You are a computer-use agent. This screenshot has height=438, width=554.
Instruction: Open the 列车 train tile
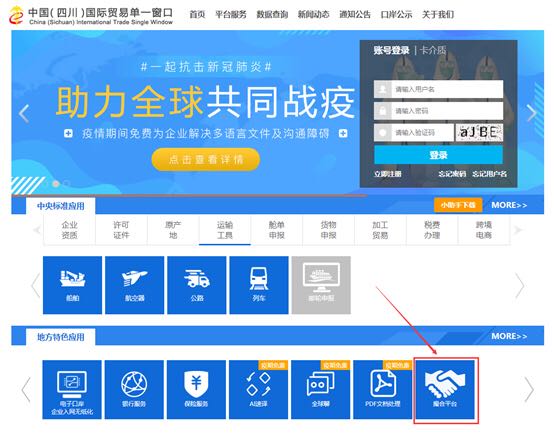coord(259,285)
